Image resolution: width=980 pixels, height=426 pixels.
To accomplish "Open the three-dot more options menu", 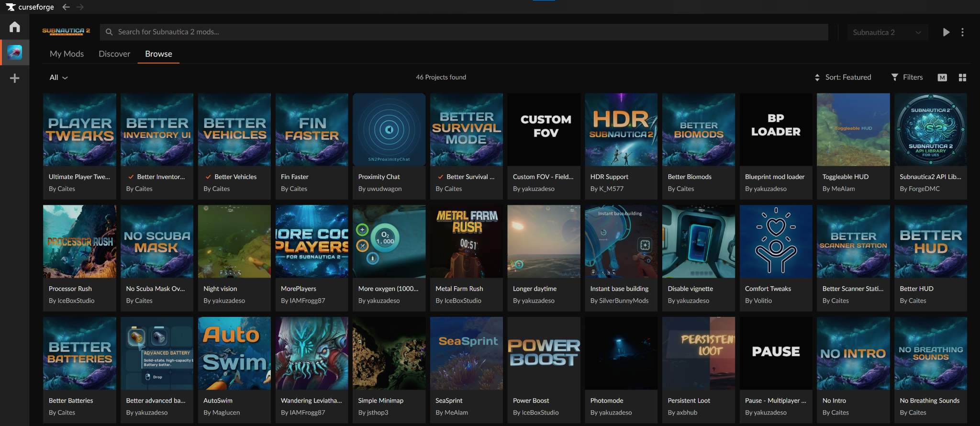I will click(x=962, y=32).
